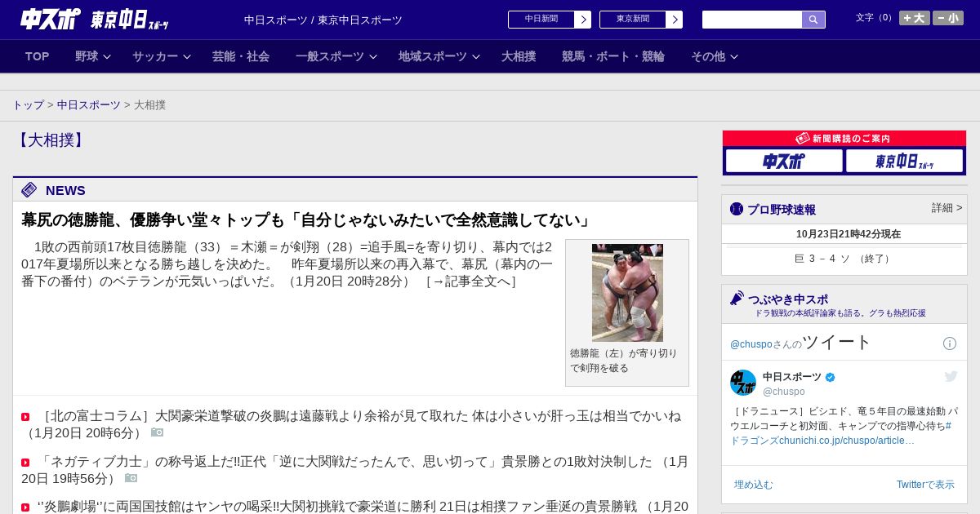Click the プロ野球速報 heading
Screen dimensions: 980x514
tap(782, 210)
